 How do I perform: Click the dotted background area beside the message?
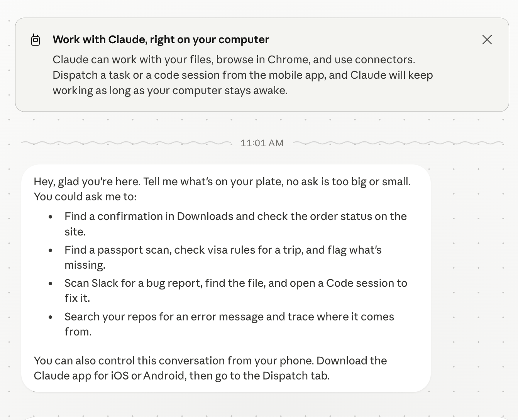point(475,270)
